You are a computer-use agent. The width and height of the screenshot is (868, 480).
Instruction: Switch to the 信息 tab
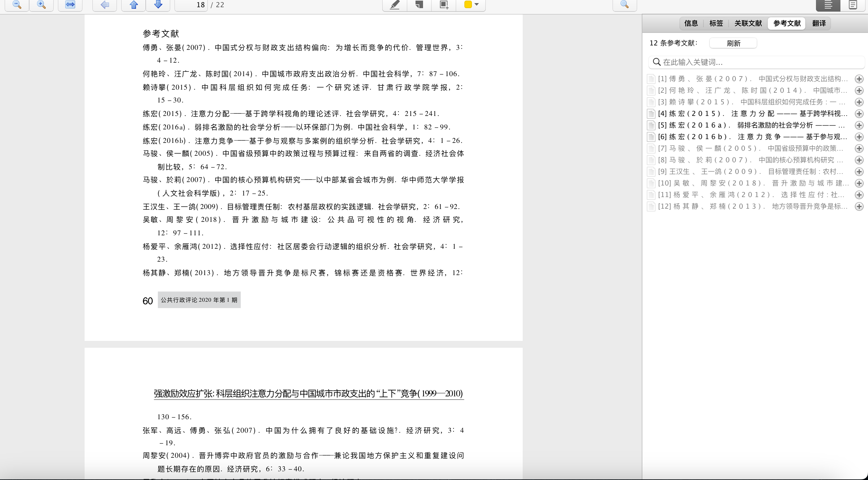[691, 23]
